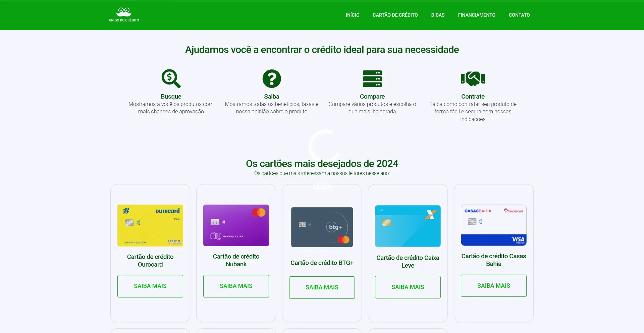Click the 'Os cartões que mais interessam' subtitle

(x=322, y=173)
